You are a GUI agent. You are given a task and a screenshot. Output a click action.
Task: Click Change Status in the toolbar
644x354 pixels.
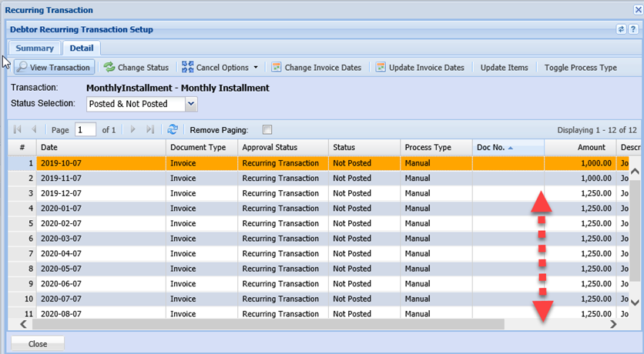click(136, 68)
